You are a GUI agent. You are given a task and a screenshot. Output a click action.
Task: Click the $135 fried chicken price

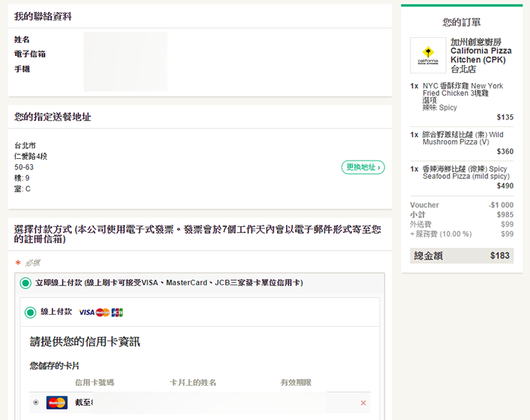[x=505, y=117]
